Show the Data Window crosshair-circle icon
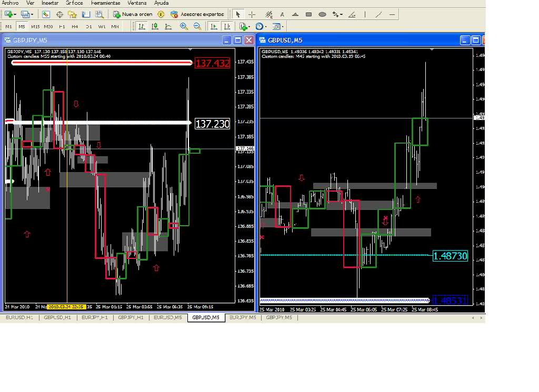Screen dimensions: 539x392 point(59,14)
